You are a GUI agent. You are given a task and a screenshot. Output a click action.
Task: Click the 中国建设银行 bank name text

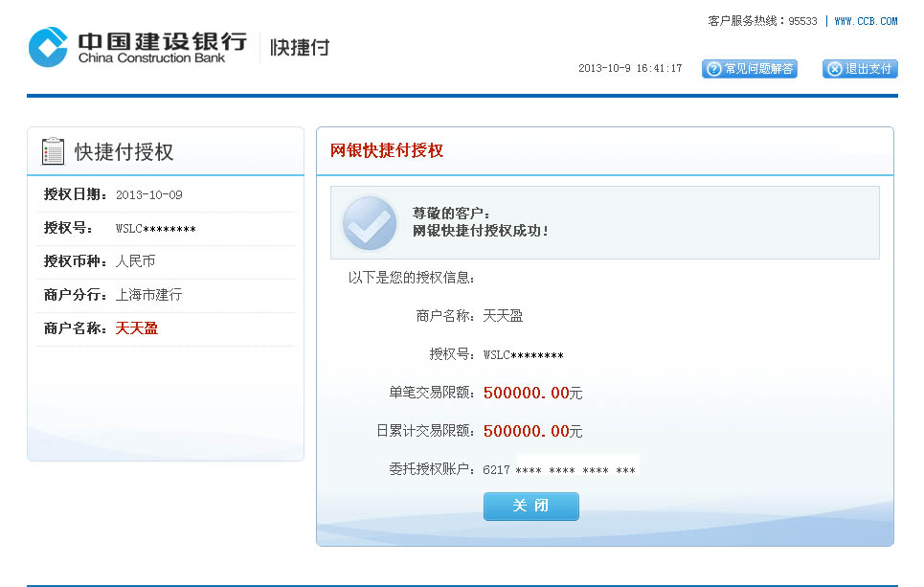pos(162,41)
